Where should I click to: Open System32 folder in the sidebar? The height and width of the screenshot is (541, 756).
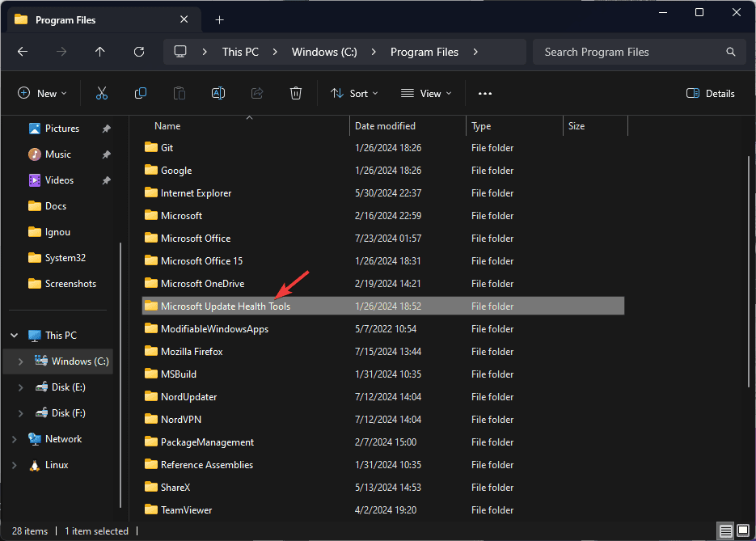65,258
